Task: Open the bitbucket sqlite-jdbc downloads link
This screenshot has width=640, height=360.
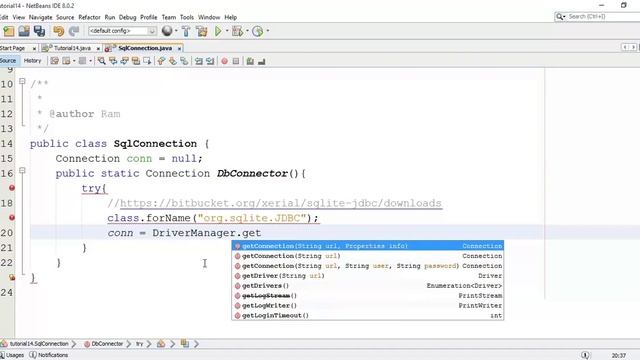Action: click(x=280, y=203)
